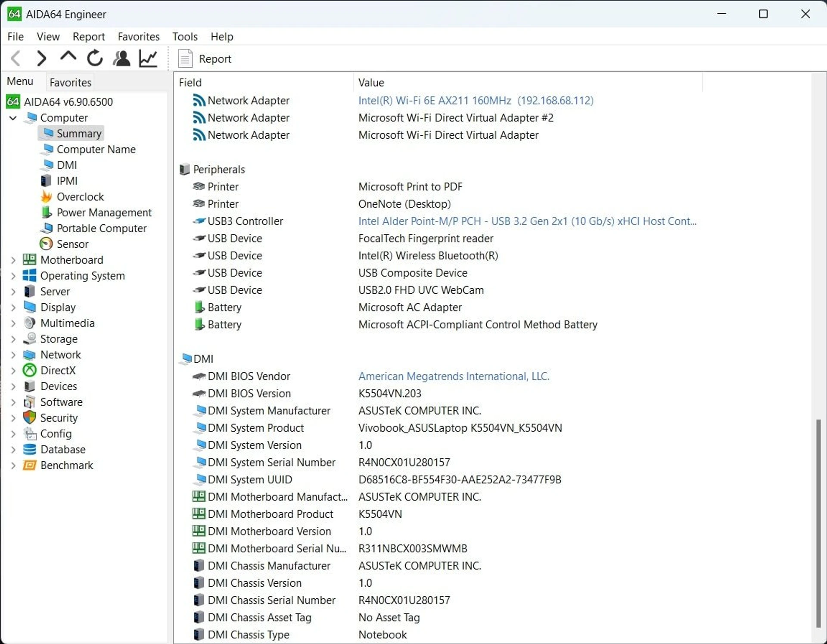Open the American Megatrends International link
Screen dimensions: 827x644
point(454,376)
